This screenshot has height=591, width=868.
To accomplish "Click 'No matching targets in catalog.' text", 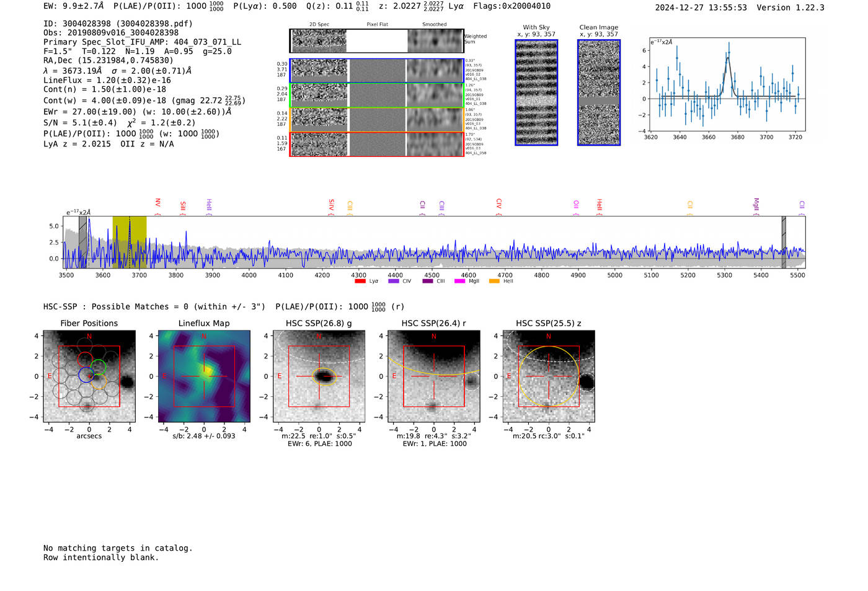I will (118, 548).
